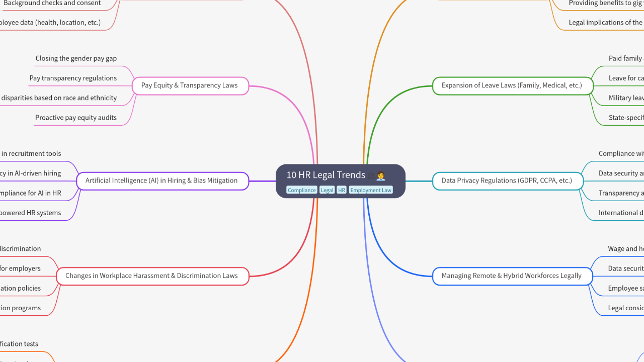Screen dimensions: 644x362
Task: Click the "tion programs" item
Action: (21, 308)
